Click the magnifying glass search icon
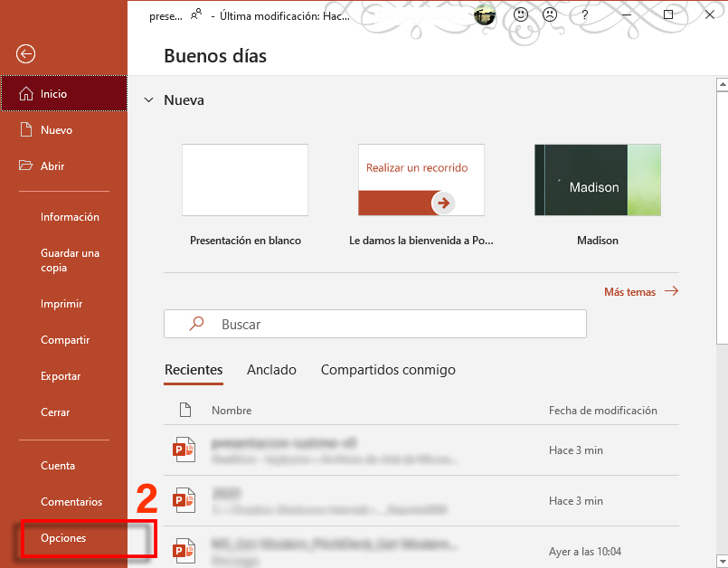The width and height of the screenshot is (728, 568). [x=197, y=323]
